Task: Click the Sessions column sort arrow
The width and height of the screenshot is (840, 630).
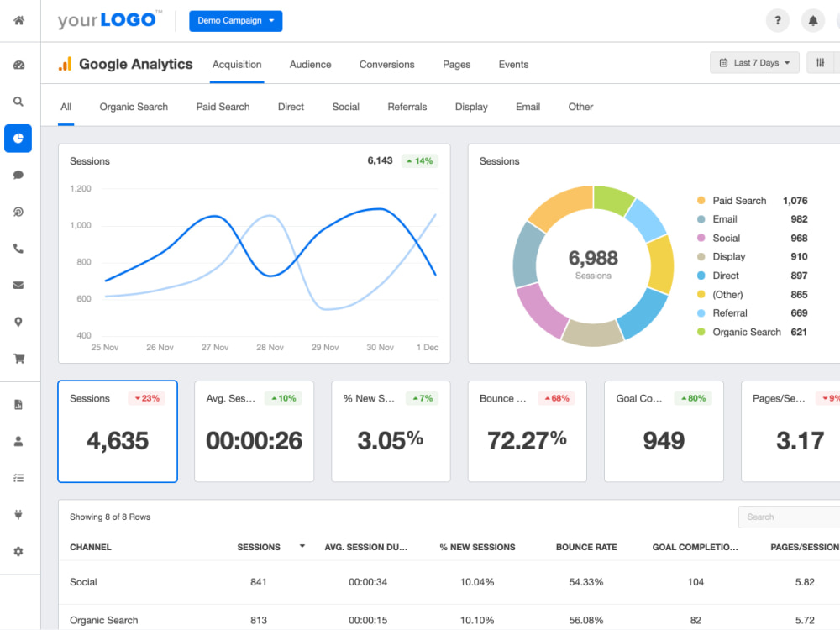Action: [302, 547]
